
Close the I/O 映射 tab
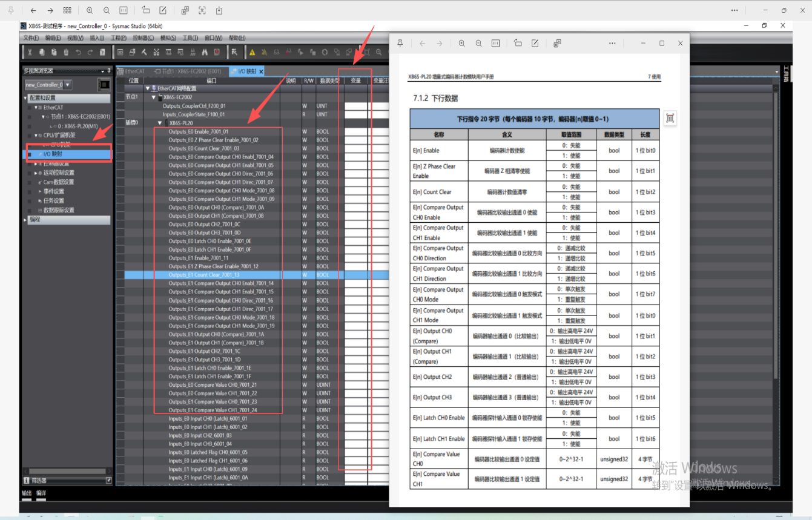tap(262, 71)
